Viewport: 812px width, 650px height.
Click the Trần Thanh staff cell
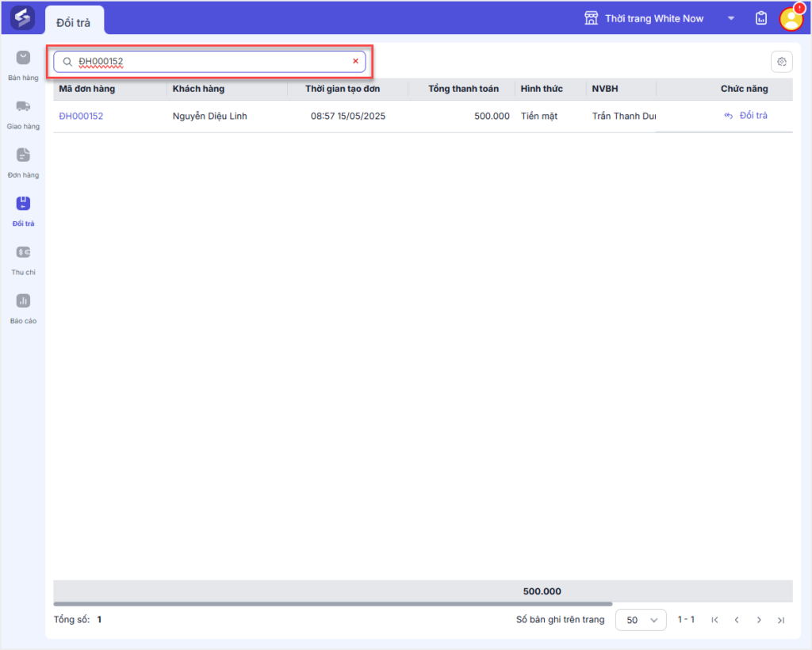click(624, 116)
